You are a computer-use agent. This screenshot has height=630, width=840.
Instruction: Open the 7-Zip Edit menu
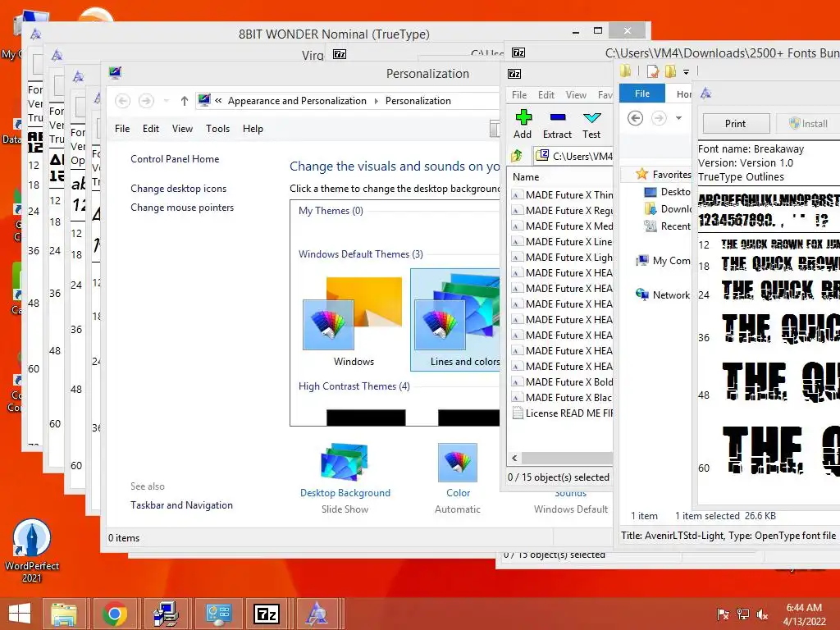click(x=546, y=95)
